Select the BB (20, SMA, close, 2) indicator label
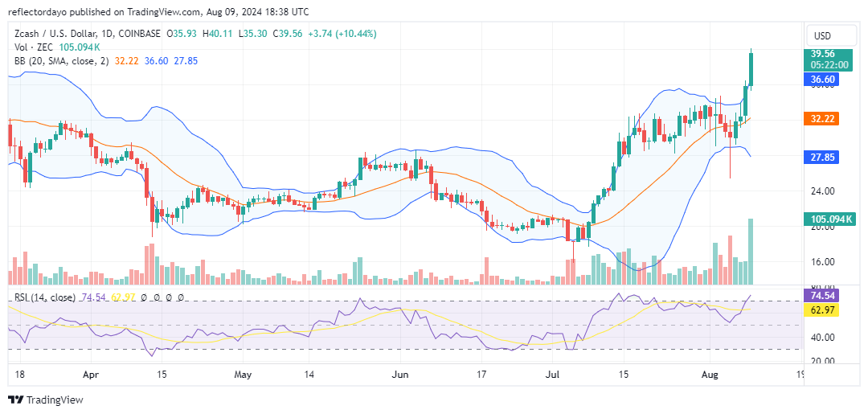 click(63, 61)
